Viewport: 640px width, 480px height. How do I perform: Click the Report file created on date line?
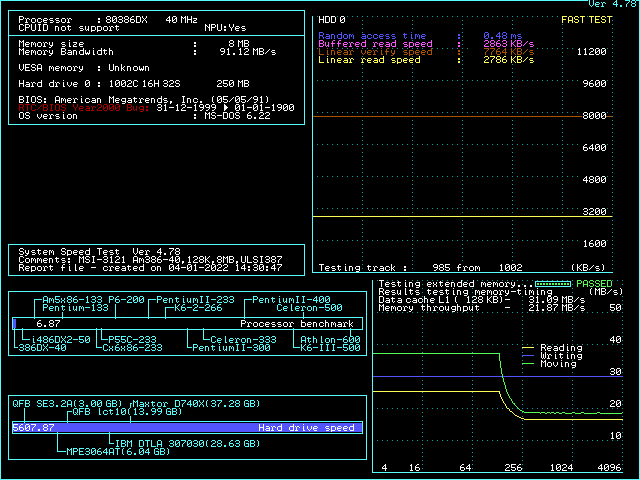150,268
